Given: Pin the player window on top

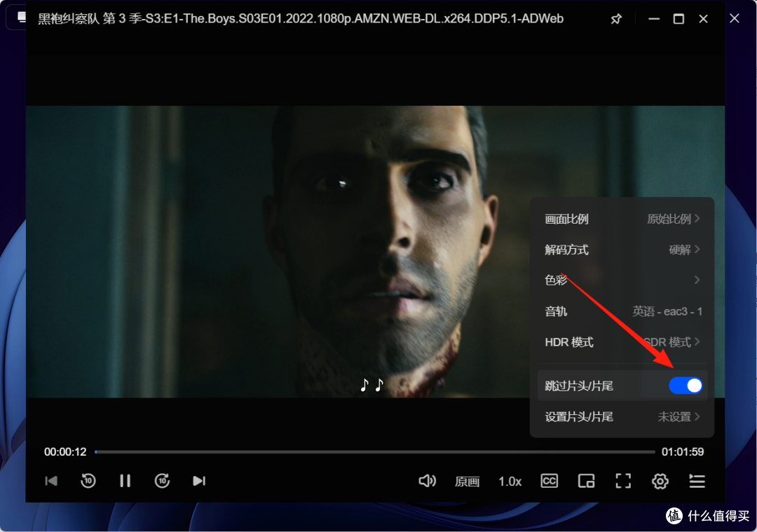Looking at the screenshot, I should click(616, 19).
